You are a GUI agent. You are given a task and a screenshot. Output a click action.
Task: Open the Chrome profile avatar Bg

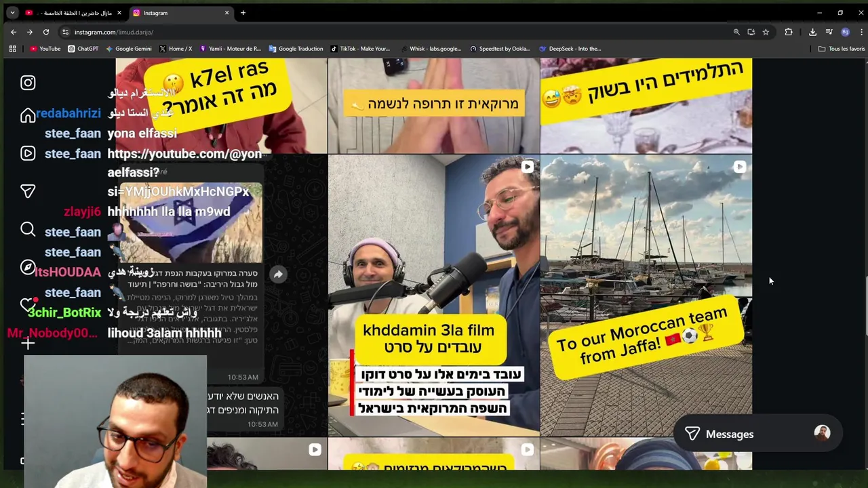pyautogui.click(x=845, y=32)
